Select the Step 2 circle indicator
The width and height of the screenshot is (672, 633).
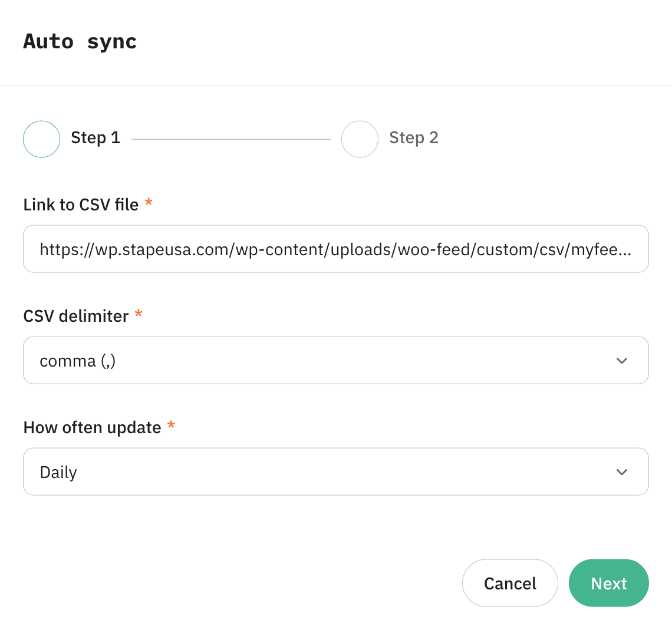click(360, 139)
